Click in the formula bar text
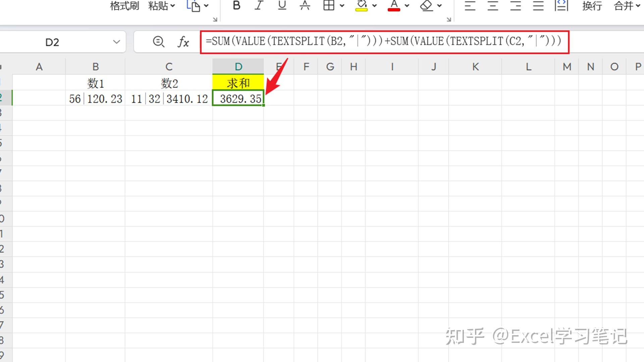 point(382,42)
